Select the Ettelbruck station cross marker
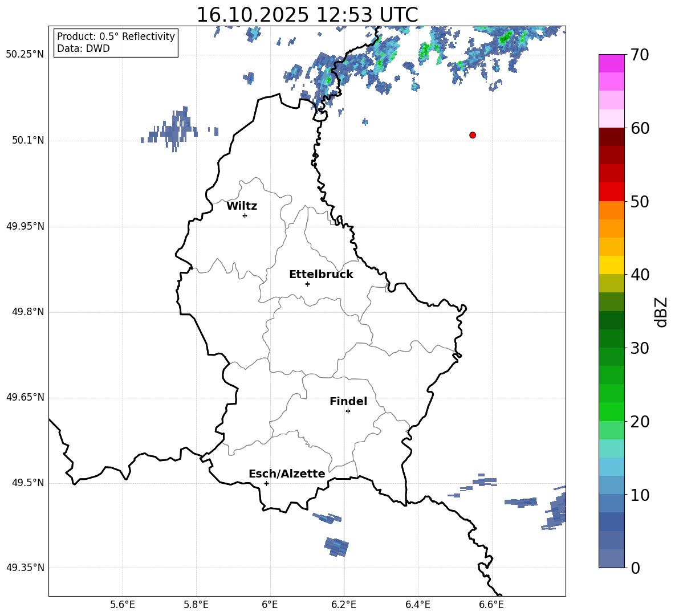This screenshot has width=675, height=616. tap(307, 284)
